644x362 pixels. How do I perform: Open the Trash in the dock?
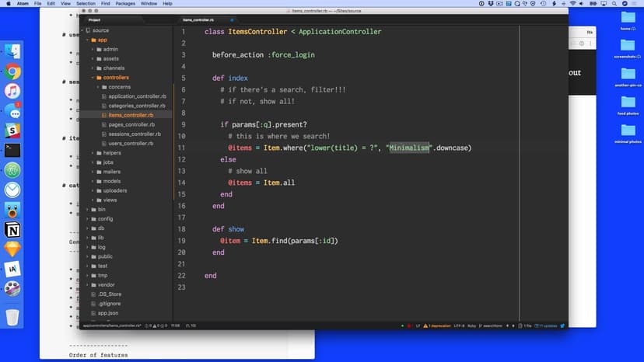point(12,317)
